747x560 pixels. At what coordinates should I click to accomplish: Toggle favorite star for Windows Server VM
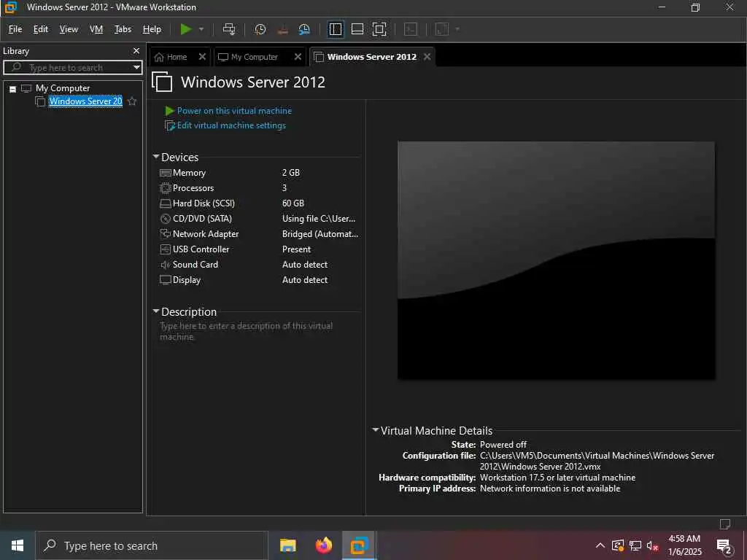(133, 101)
